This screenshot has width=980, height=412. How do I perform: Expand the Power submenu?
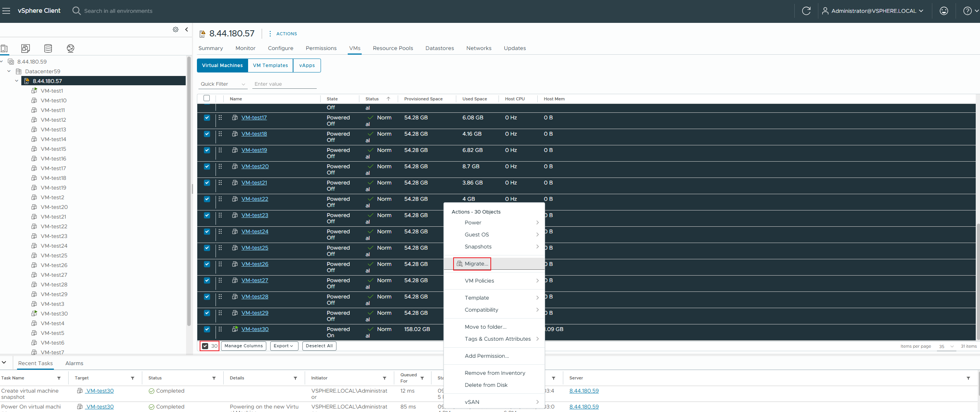click(494, 222)
